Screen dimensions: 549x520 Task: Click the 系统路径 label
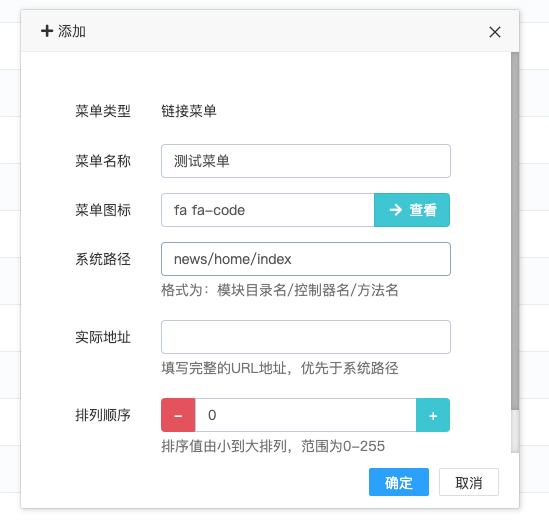click(103, 259)
